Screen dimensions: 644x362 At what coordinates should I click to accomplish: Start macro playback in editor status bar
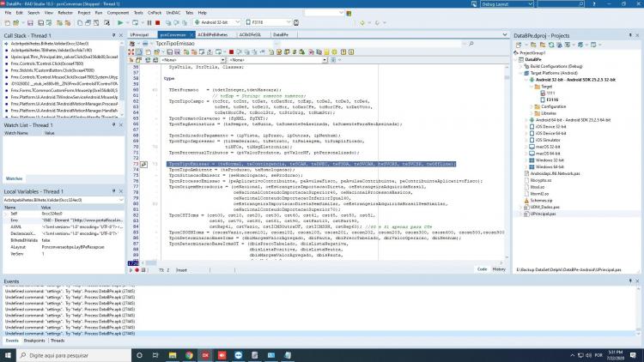click(131, 270)
